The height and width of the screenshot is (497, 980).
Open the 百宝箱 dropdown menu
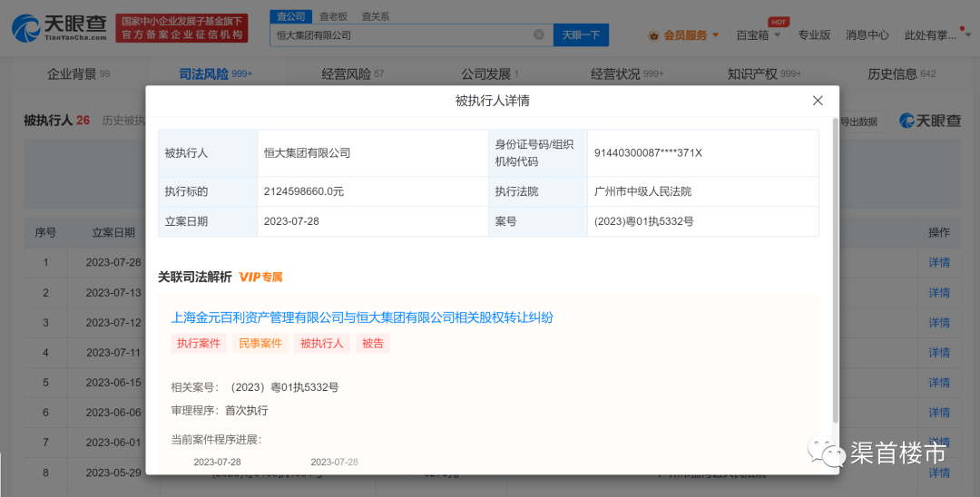[758, 35]
